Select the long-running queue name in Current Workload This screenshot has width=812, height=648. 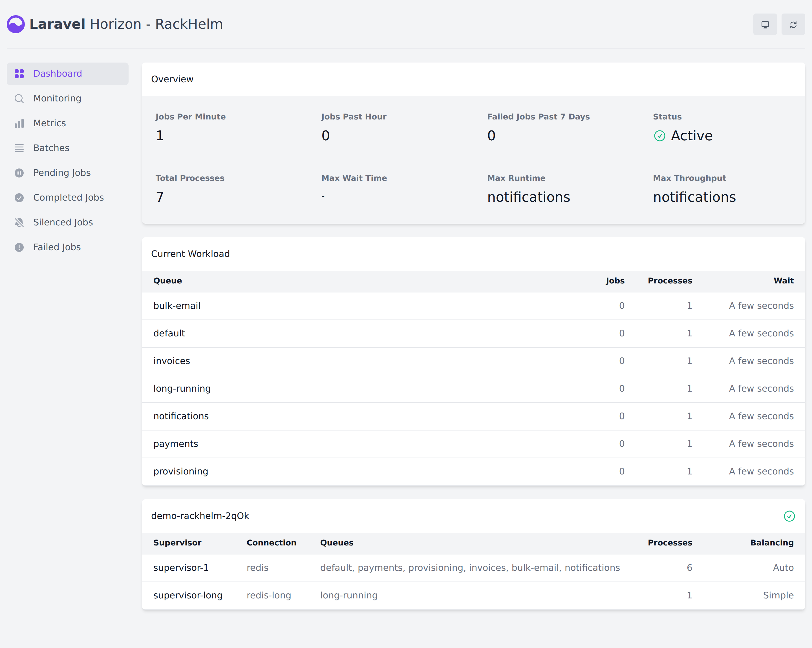coord(182,389)
